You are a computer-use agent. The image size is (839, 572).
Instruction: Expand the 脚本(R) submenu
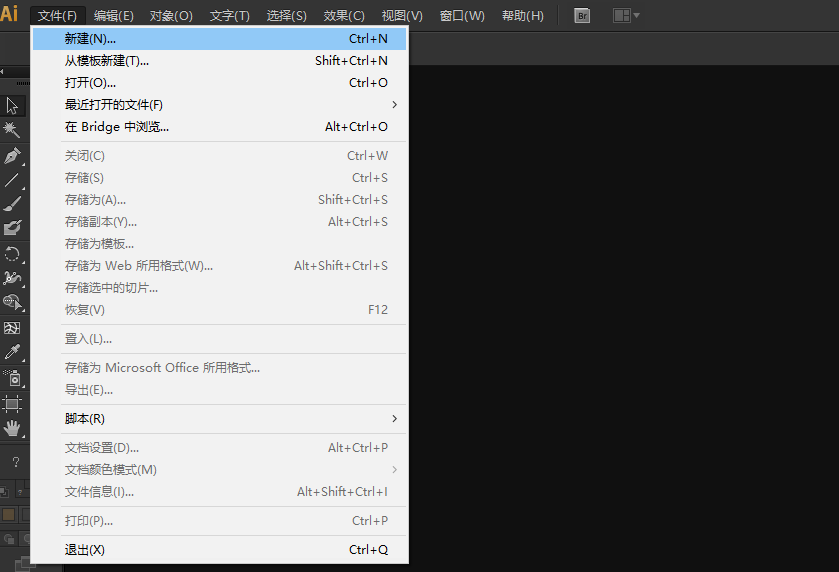(219, 418)
